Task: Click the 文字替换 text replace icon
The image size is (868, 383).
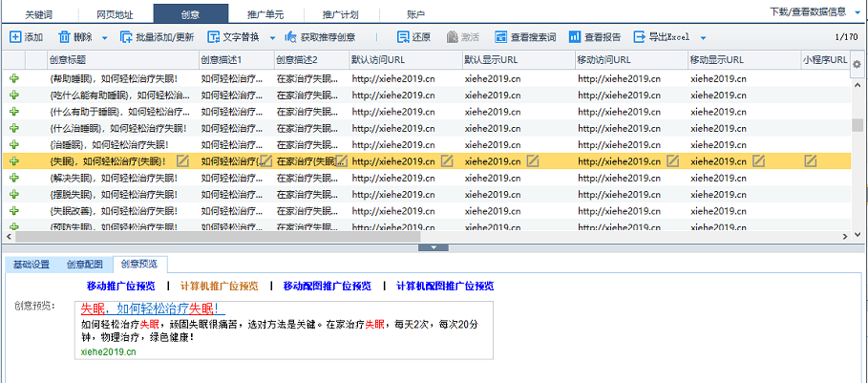Action: tap(214, 37)
